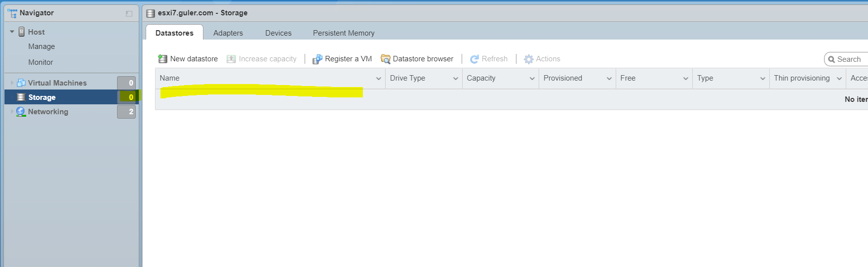Image resolution: width=868 pixels, height=267 pixels.
Task: Click the Refresh arrow icon
Action: coord(474,59)
